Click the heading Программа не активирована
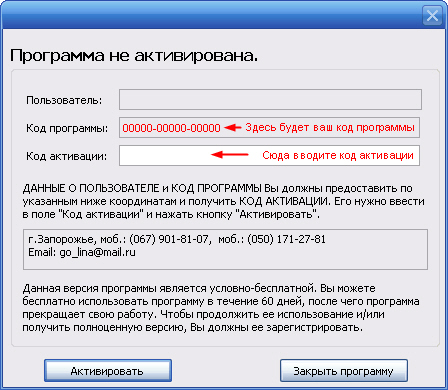The height and width of the screenshot is (390, 448). coord(134,55)
